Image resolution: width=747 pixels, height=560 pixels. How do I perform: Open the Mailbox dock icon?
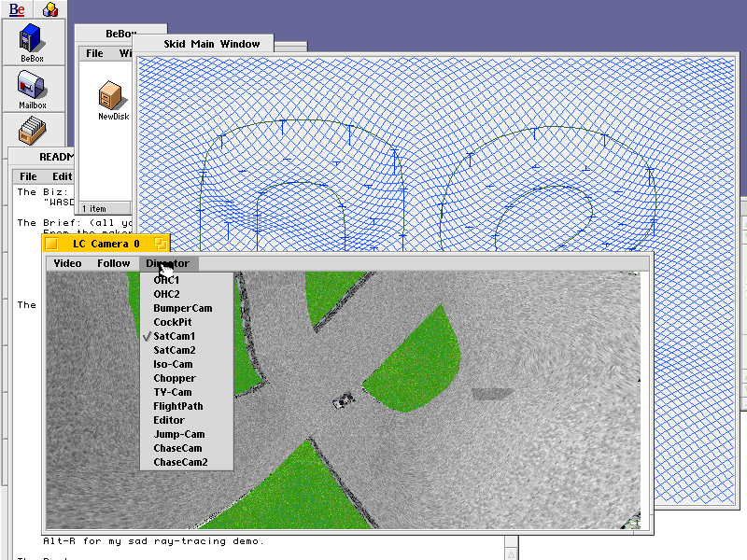(x=33, y=90)
